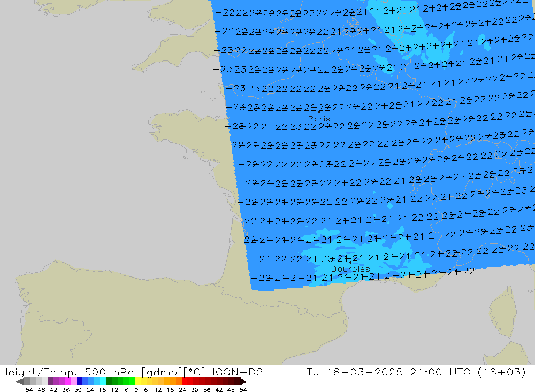Click the '(18+03)' forecast offset text

(x=502, y=372)
